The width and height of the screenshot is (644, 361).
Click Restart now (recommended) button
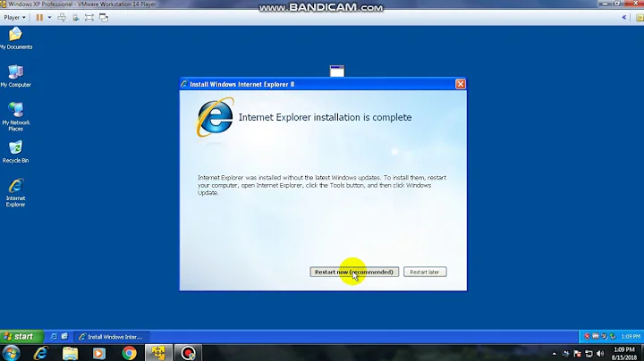click(354, 272)
